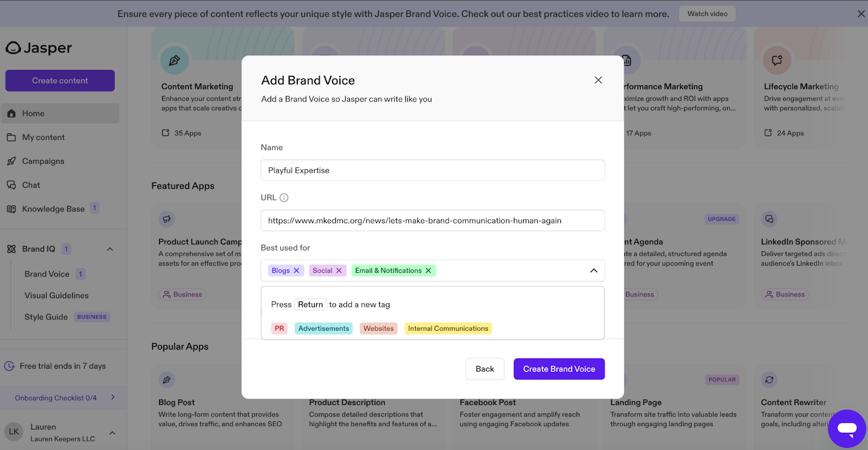Dismiss the top announcement banner

pos(861,14)
